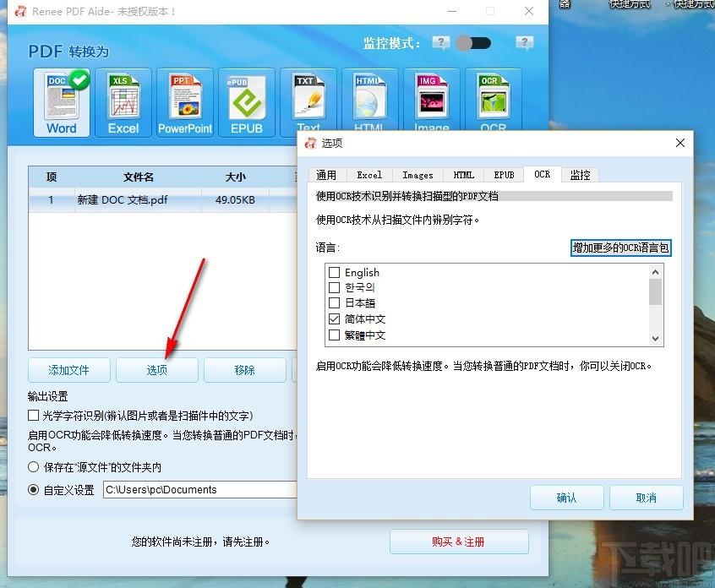Select 保存在源文件的文件夹内 radio button
The image size is (715, 588).
[x=33, y=466]
